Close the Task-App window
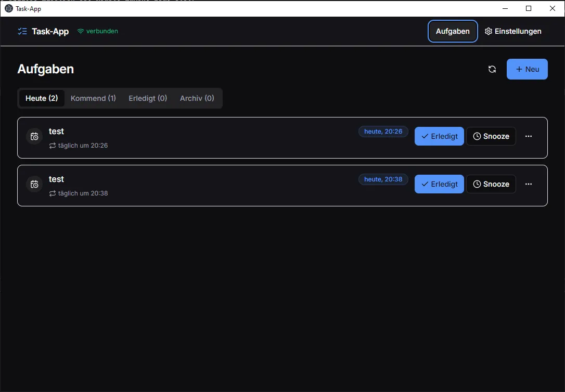565x392 pixels. click(x=553, y=9)
